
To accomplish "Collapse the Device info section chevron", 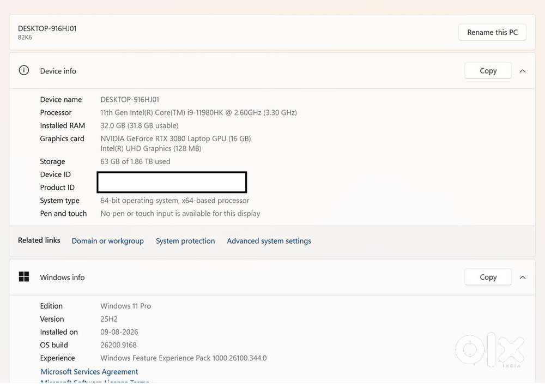I will [523, 71].
